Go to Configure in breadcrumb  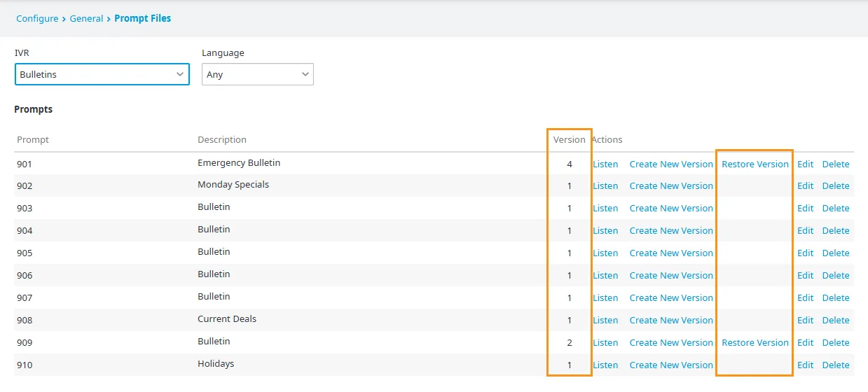37,19
